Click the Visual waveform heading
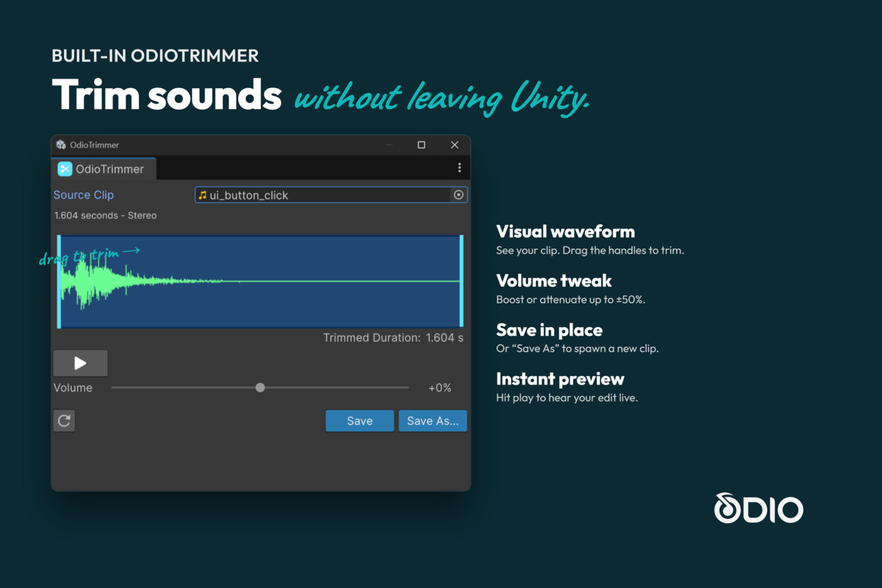Image resolution: width=882 pixels, height=588 pixels. pyautogui.click(x=565, y=232)
